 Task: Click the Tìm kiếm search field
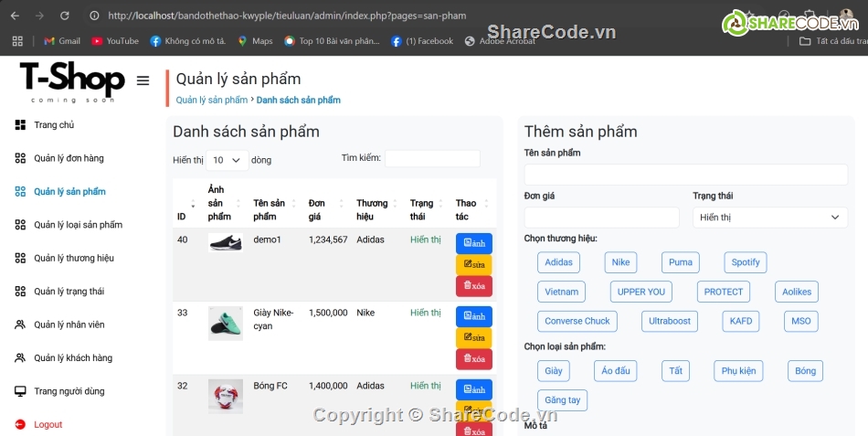[432, 158]
